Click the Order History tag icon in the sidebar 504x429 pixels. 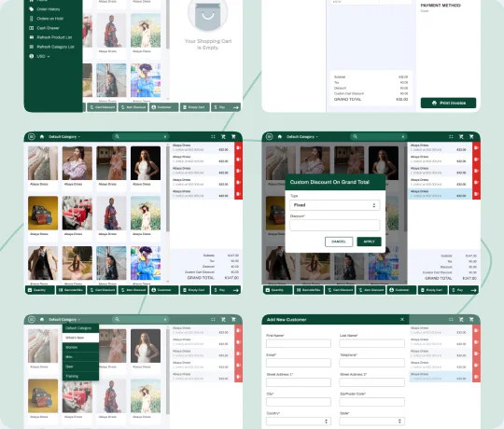point(31,9)
